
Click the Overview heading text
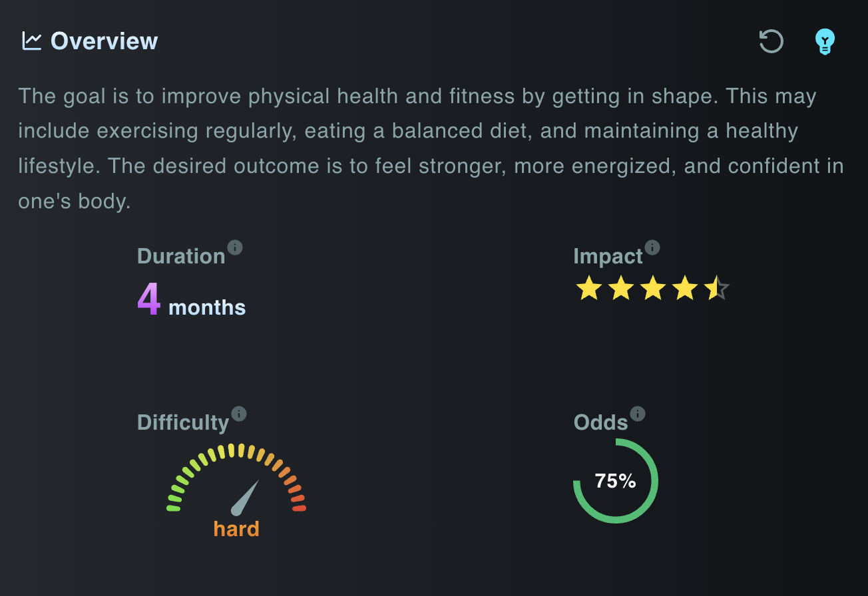(x=105, y=41)
